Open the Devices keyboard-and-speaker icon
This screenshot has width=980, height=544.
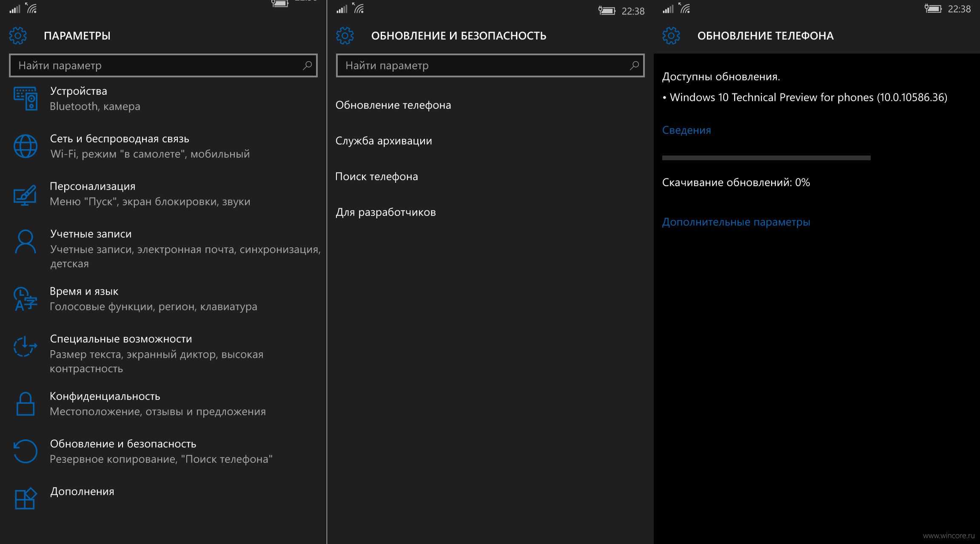coord(26,98)
